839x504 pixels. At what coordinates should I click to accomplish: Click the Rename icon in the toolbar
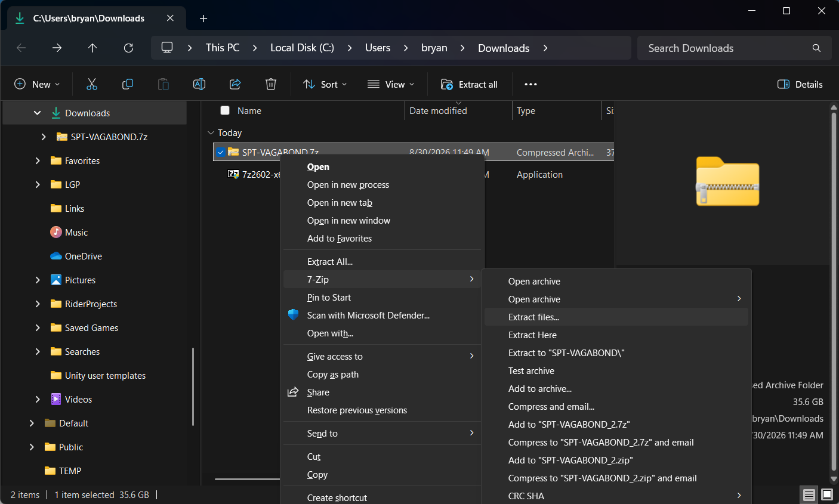199,84
